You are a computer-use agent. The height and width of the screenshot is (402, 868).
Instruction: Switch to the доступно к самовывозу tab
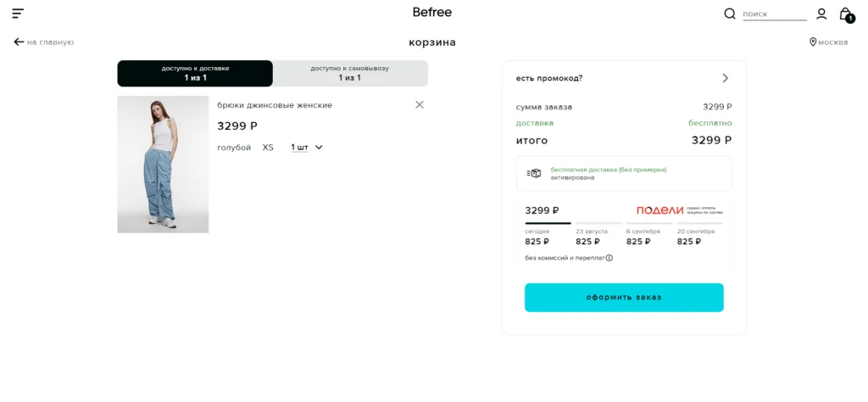tap(350, 74)
